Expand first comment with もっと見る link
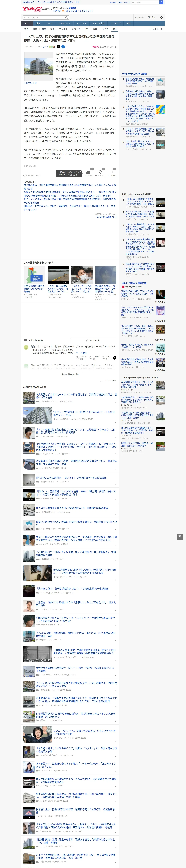This screenshot has height=868, width=186. (82, 353)
